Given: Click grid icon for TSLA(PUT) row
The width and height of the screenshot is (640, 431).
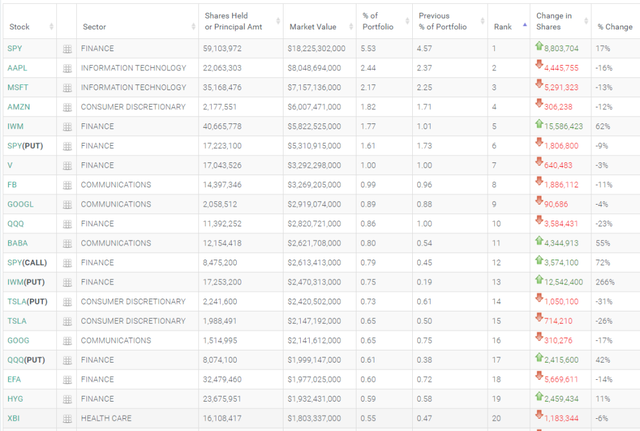Looking at the screenshot, I should point(67,302).
